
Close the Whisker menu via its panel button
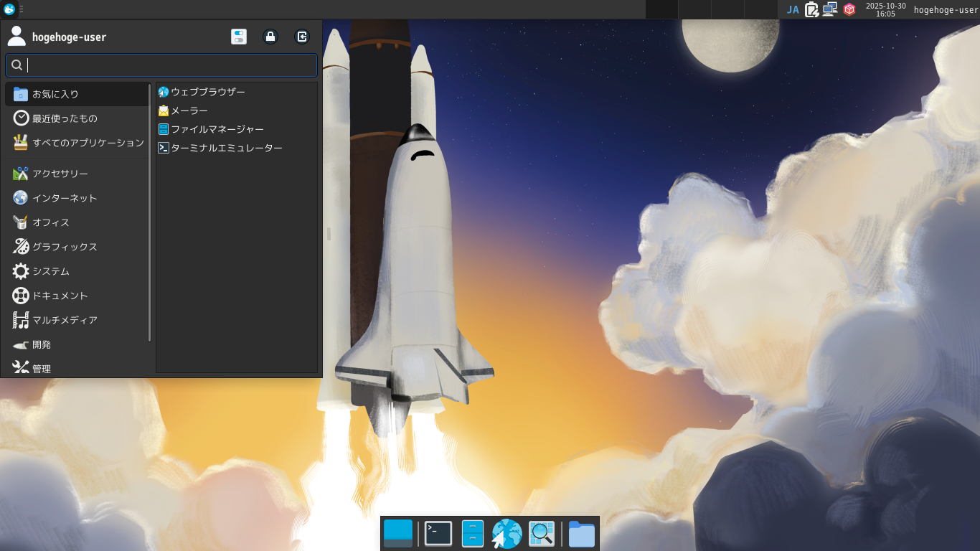(x=9, y=9)
